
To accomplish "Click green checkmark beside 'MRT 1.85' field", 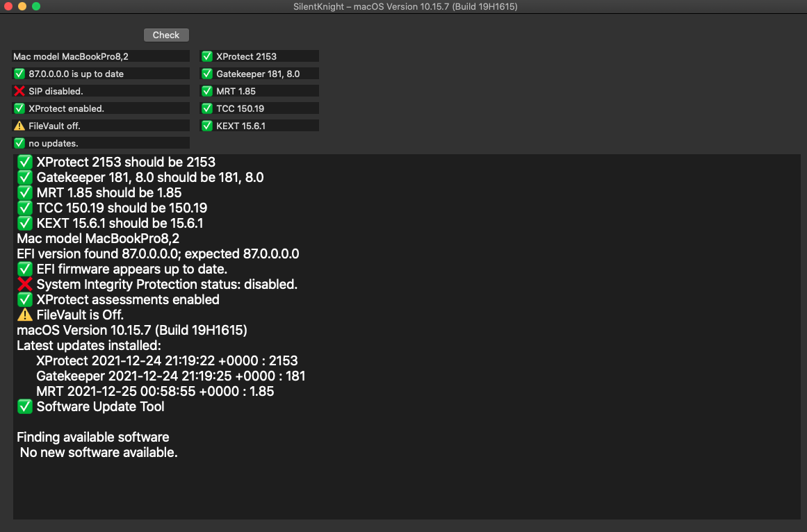I will pyautogui.click(x=207, y=91).
